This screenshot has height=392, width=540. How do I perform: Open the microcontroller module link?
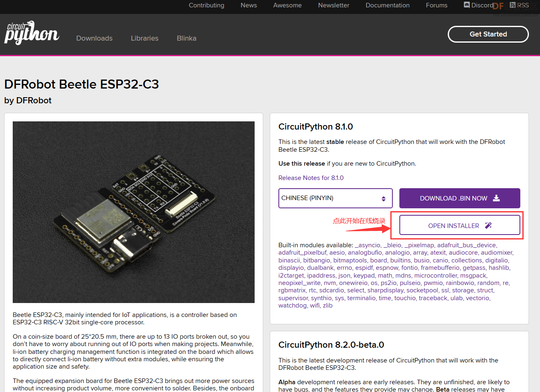point(435,276)
